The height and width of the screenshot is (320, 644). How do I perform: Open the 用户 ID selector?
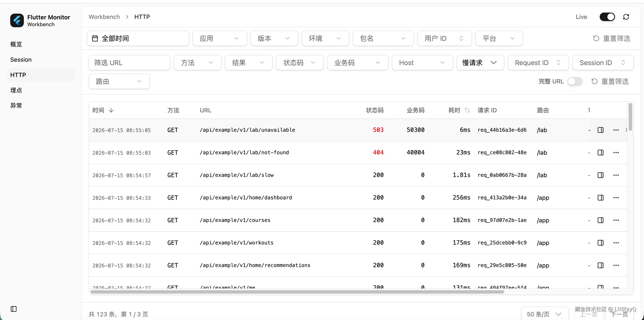444,39
